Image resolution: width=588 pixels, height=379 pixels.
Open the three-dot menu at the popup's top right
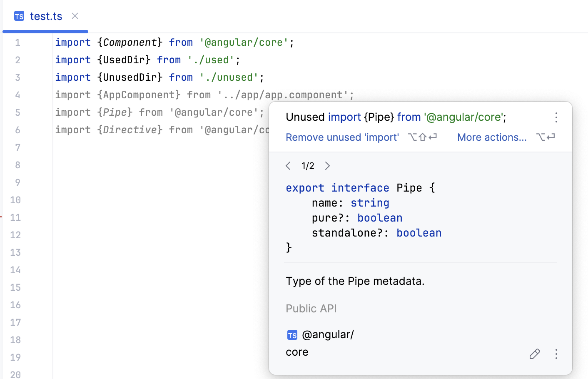(556, 118)
